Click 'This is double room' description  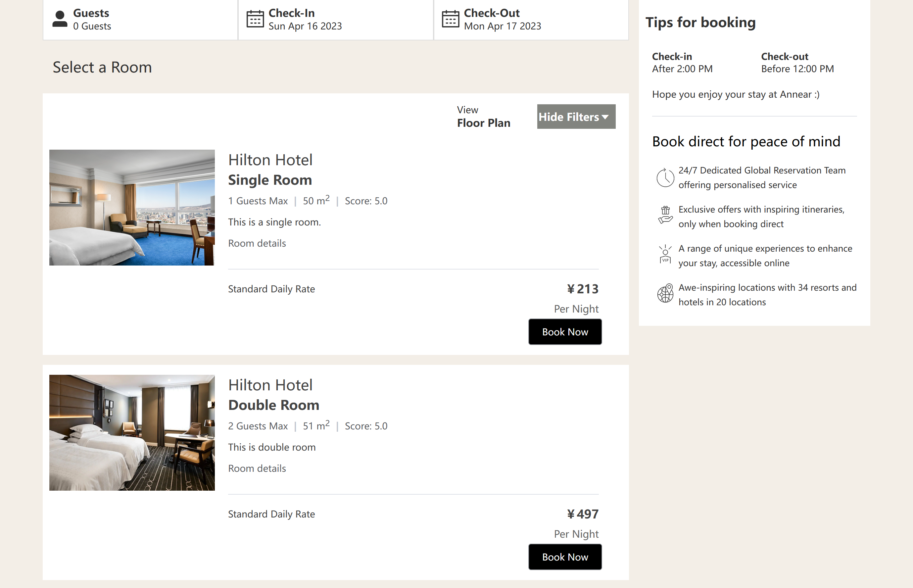[x=272, y=448]
